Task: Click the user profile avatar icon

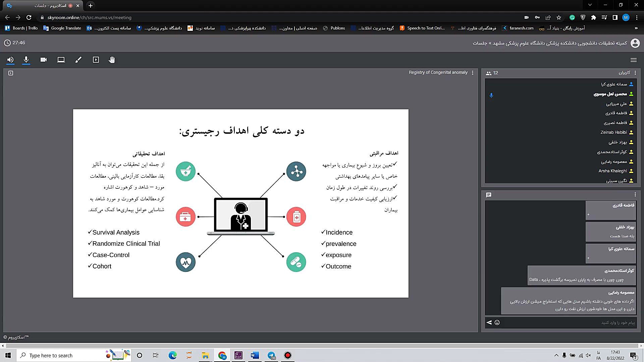Action: (635, 43)
